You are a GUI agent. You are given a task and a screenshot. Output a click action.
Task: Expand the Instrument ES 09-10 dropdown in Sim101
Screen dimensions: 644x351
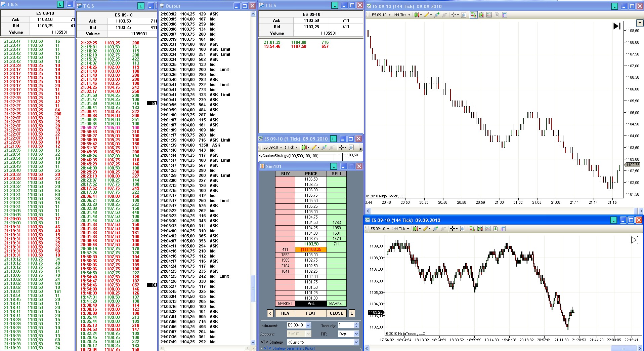click(x=308, y=325)
